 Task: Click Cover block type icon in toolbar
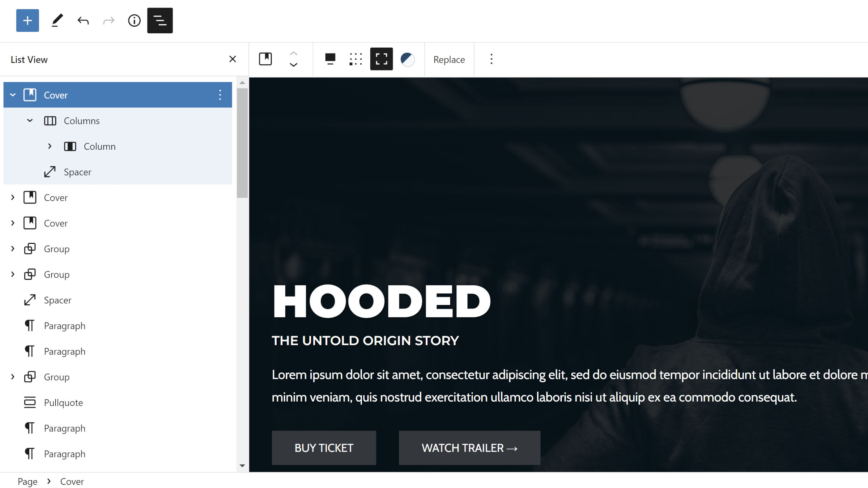click(x=265, y=59)
